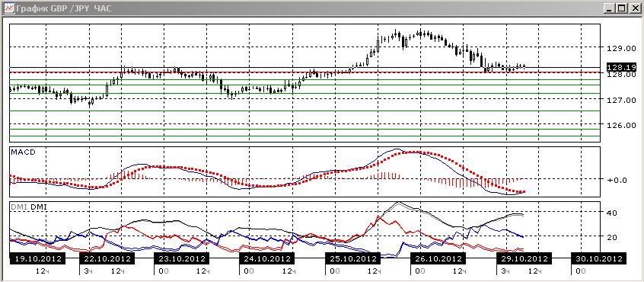Click the chart window title bar icon
Viewport: 644px width, 282px height.
click(x=8, y=8)
